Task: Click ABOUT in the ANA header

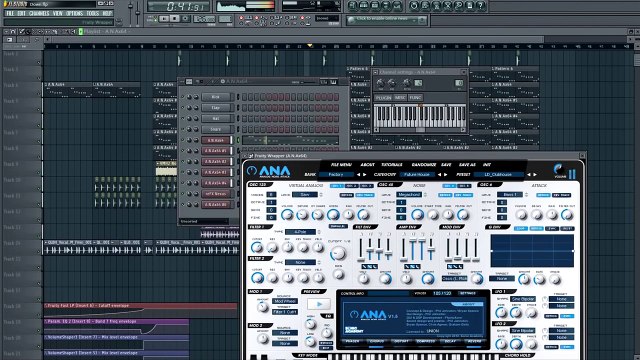Action: point(367,165)
